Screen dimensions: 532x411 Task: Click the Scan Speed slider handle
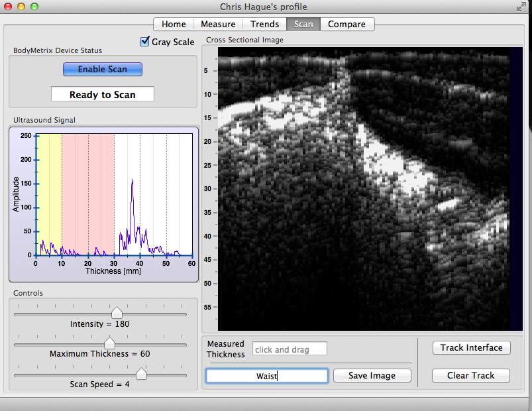coord(141,373)
